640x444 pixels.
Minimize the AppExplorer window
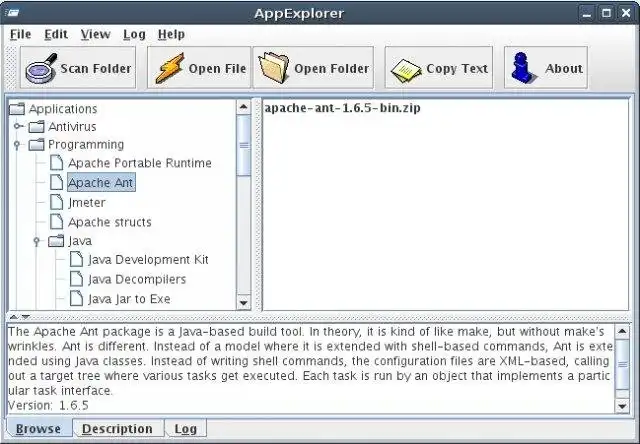click(587, 13)
